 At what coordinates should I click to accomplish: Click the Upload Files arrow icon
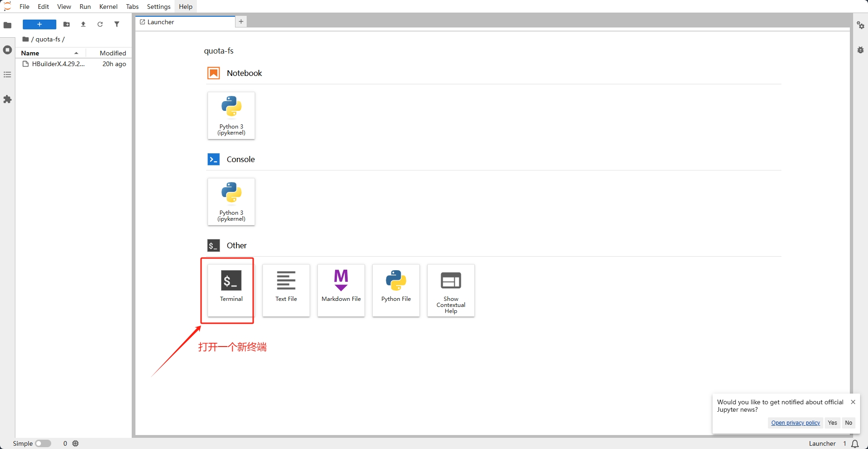pos(83,24)
